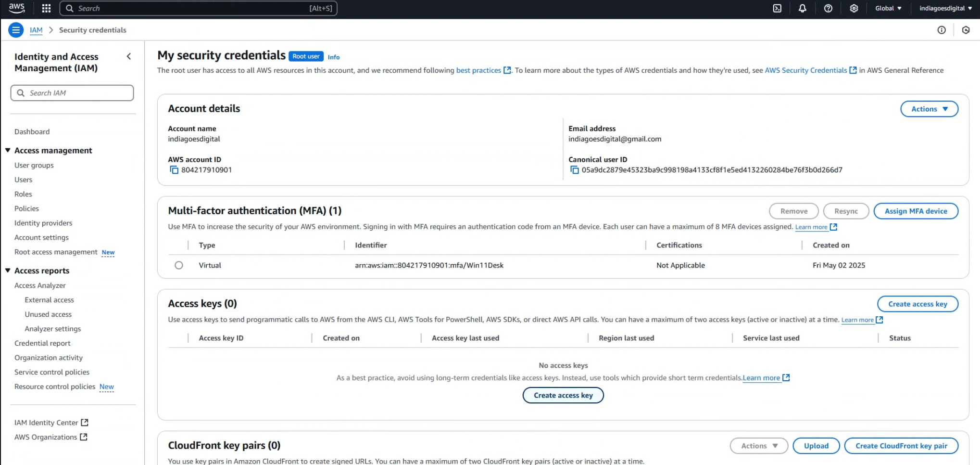The height and width of the screenshot is (465, 980).
Task: Click external link icon beside best practices
Action: 507,70
